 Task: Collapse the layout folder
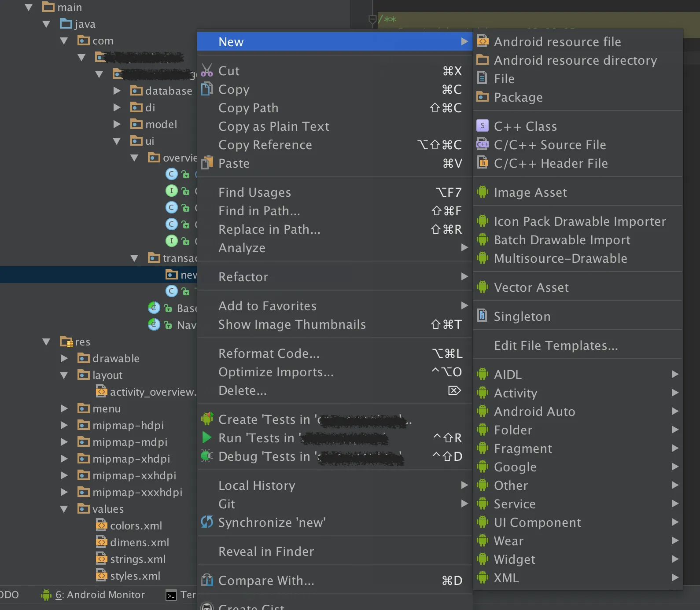click(64, 375)
